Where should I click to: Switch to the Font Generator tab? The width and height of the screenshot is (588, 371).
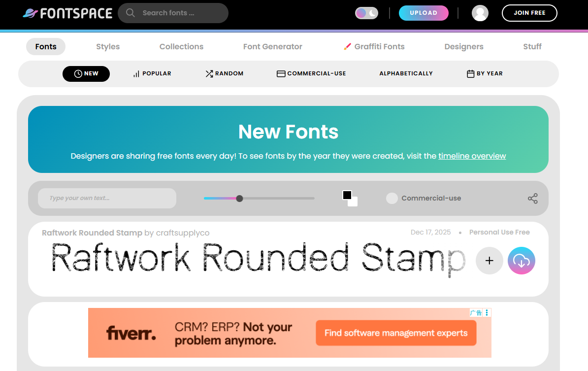pos(272,47)
